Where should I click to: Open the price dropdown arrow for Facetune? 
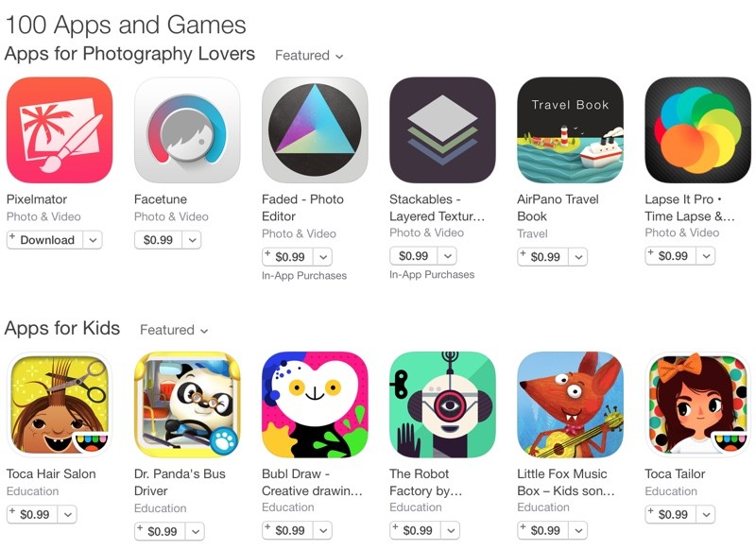coord(192,240)
